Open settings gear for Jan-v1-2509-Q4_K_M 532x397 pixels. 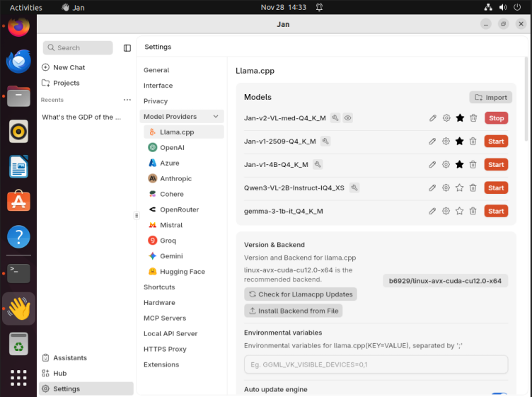446,141
